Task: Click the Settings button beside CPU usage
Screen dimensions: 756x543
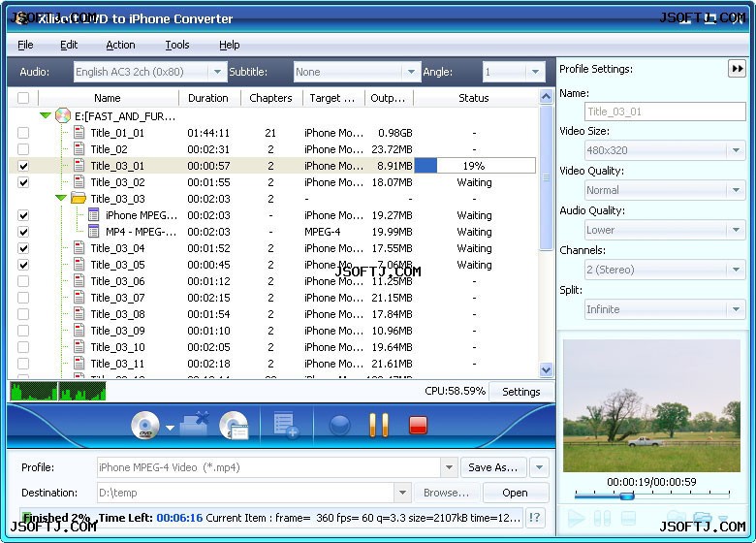Action: pos(520,392)
